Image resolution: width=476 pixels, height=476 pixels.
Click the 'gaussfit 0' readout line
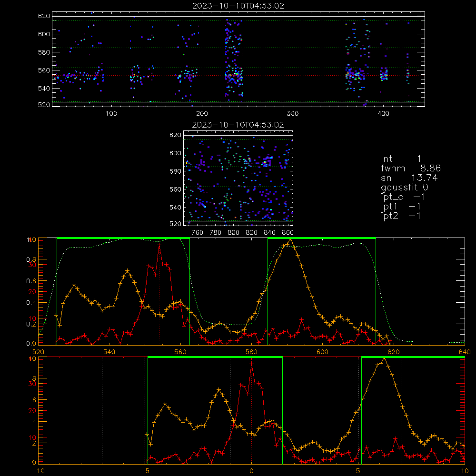pos(404,187)
